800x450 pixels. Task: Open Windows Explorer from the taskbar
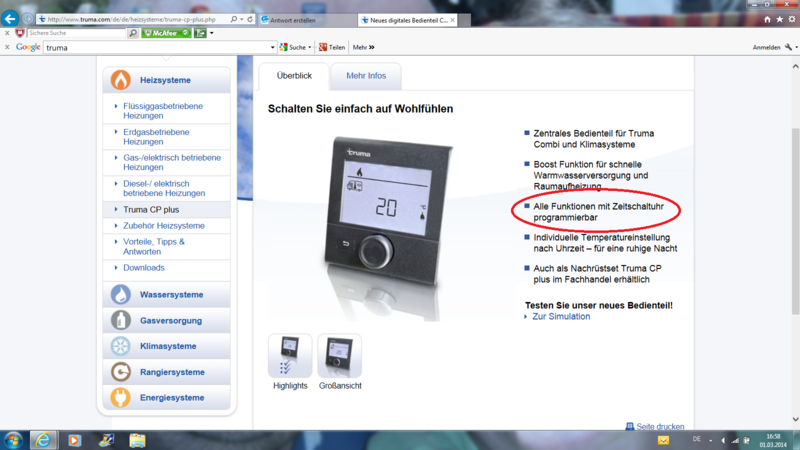coord(137,440)
